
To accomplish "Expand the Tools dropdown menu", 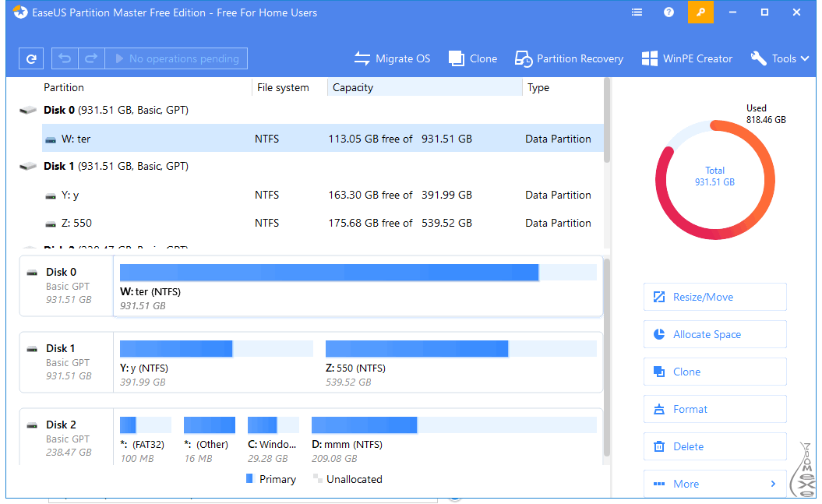I will [780, 58].
